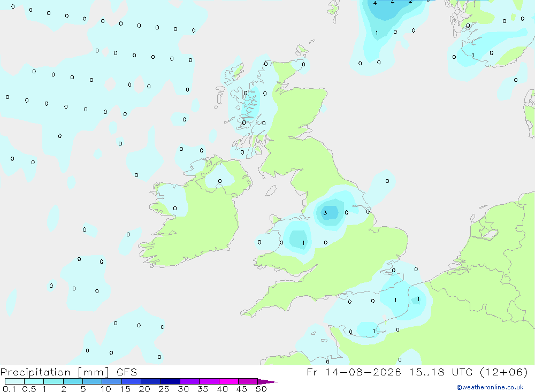The image size is (535, 392).
Task: Click the legend label "40"
Action: 222,389
